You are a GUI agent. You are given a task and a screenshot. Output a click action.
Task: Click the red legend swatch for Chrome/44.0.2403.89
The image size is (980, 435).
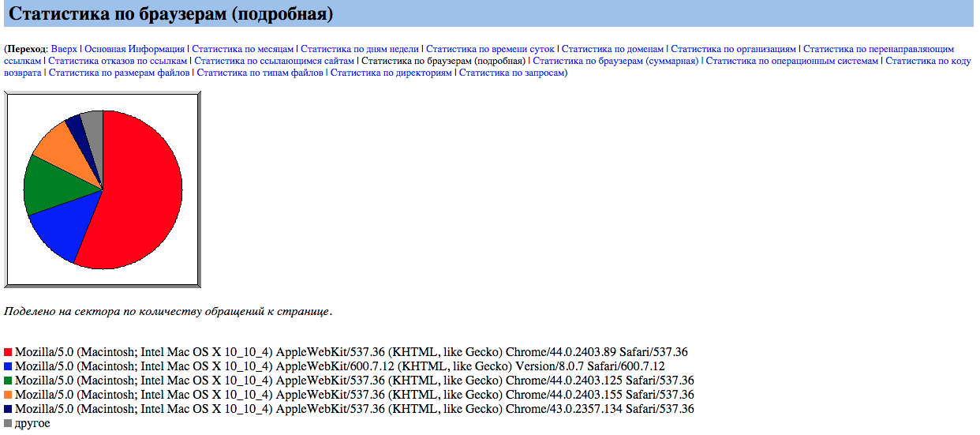(8, 352)
